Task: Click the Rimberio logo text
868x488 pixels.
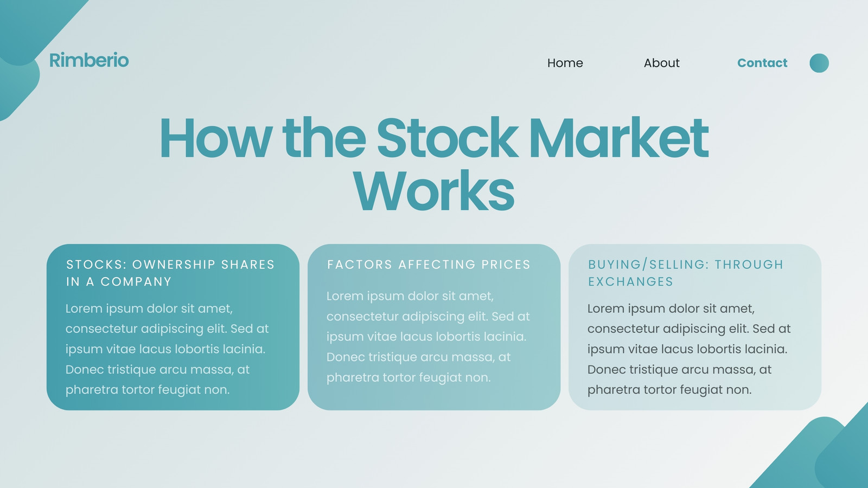Action: click(89, 60)
